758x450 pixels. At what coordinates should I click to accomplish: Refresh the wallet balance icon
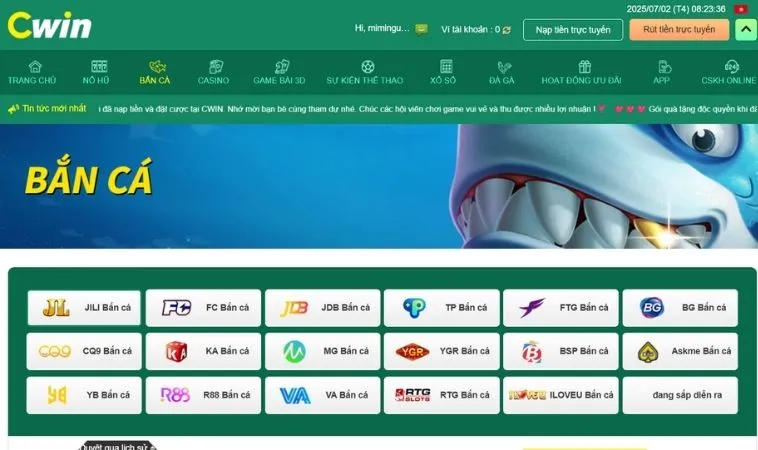(507, 30)
